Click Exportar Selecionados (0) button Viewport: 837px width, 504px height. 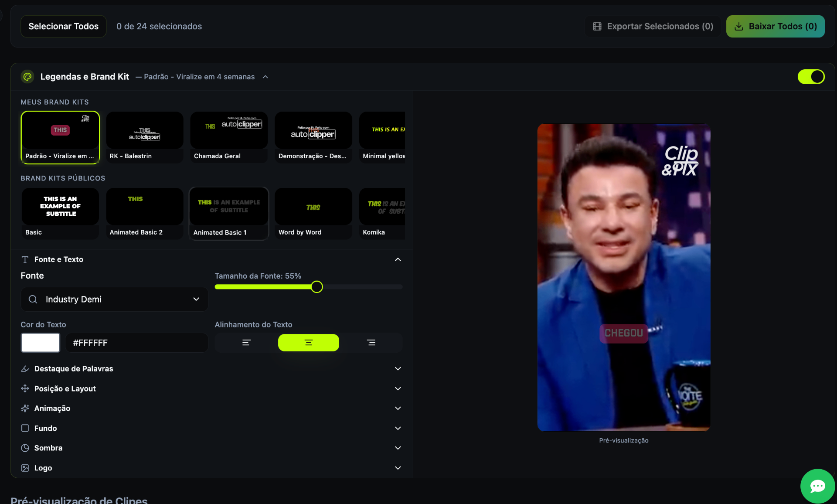pos(653,27)
